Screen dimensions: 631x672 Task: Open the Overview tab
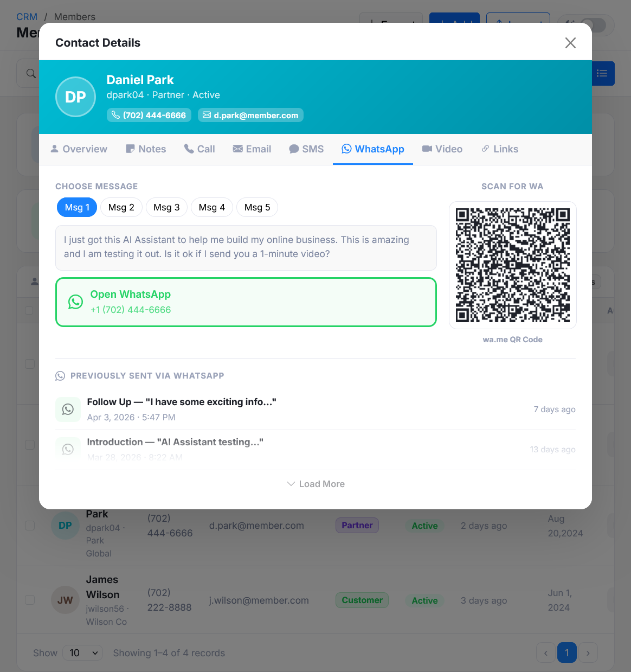(x=79, y=149)
